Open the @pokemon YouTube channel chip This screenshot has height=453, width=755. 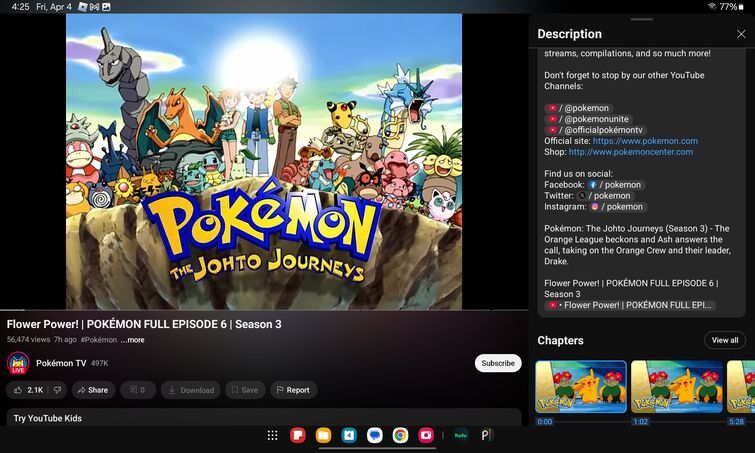(x=578, y=108)
